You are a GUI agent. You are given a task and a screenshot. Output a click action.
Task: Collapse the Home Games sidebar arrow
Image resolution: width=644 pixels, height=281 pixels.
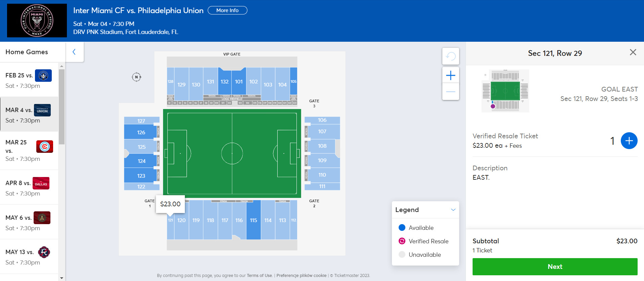tap(74, 52)
